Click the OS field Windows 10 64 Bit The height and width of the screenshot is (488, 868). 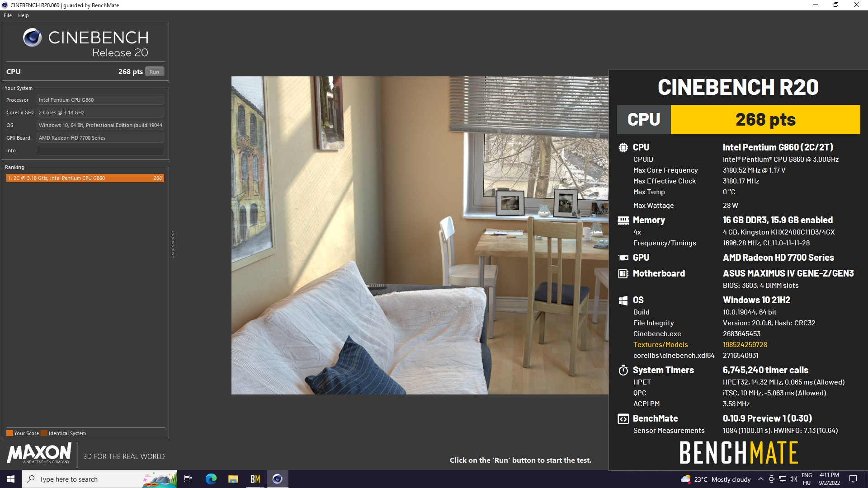point(100,125)
